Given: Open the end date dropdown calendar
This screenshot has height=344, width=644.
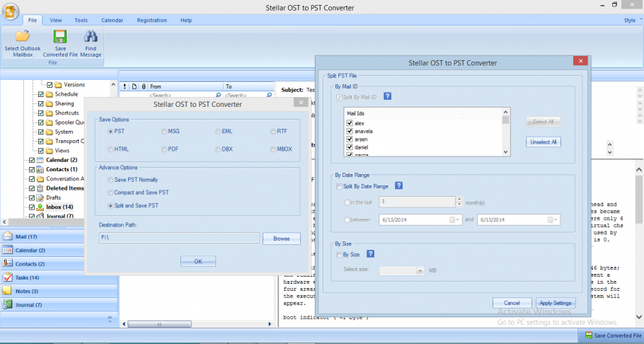Looking at the screenshot, I should pyautogui.click(x=555, y=220).
